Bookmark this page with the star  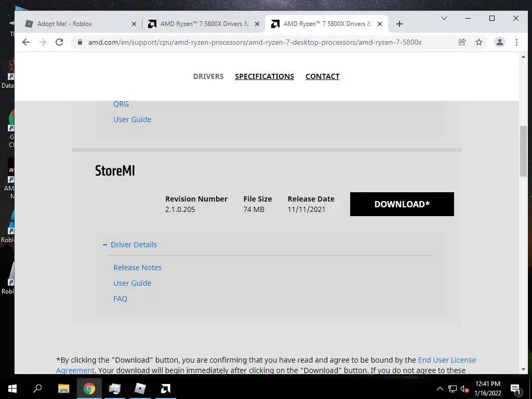[478, 42]
